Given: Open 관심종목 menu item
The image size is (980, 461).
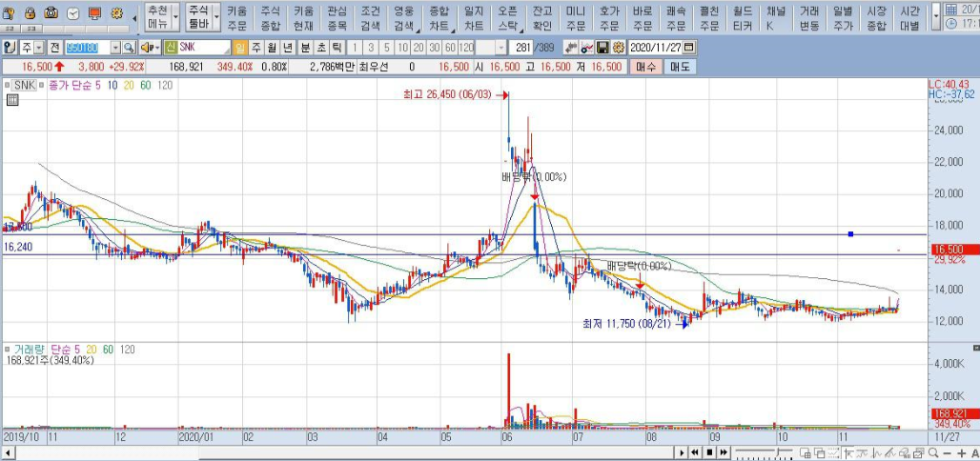Looking at the screenshot, I should coord(337,18).
